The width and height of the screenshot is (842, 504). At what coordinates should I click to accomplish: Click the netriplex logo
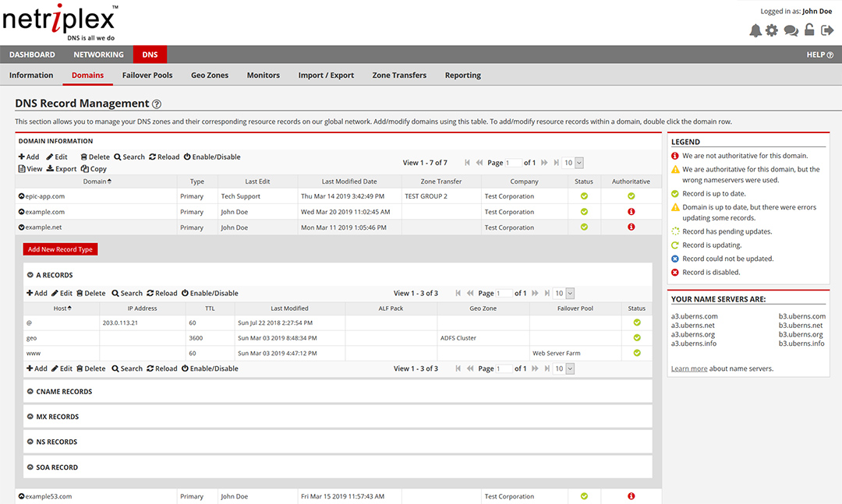(60, 23)
